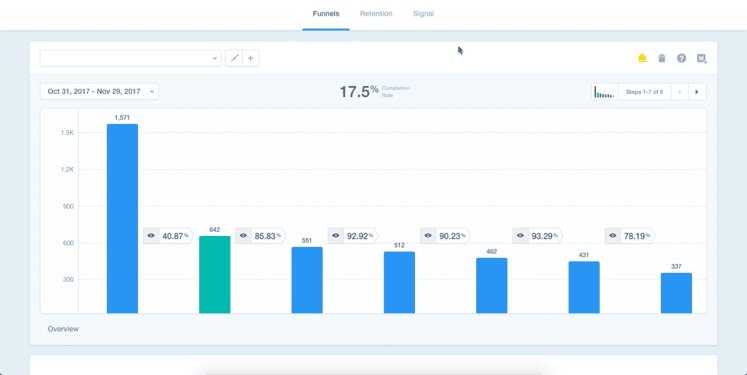Click the bar labeled 1,571
This screenshot has width=747, height=375.
[122, 219]
